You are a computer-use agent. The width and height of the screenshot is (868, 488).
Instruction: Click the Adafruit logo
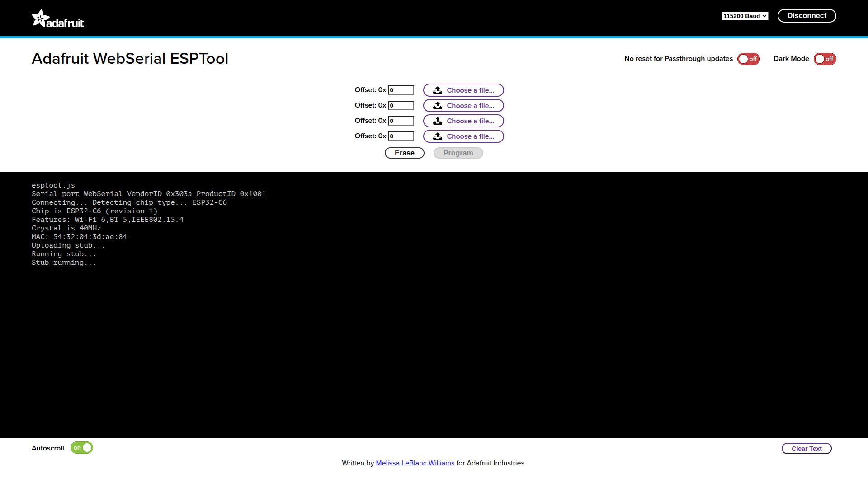coord(58,19)
